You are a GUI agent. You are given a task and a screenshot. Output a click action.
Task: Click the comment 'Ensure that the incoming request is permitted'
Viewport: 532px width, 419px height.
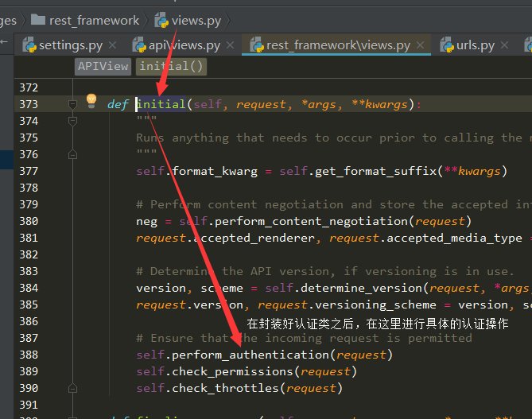304,339
